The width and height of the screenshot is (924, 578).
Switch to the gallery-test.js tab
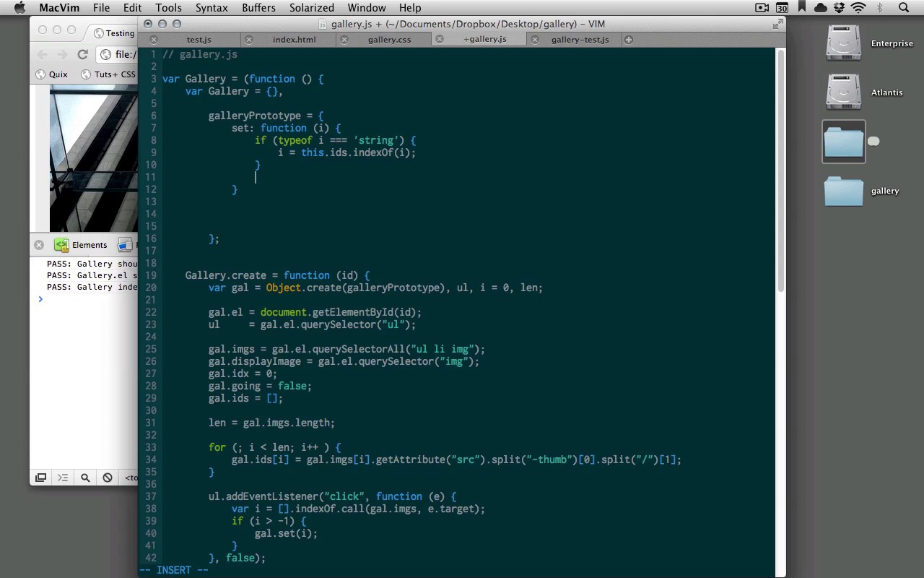coord(580,40)
